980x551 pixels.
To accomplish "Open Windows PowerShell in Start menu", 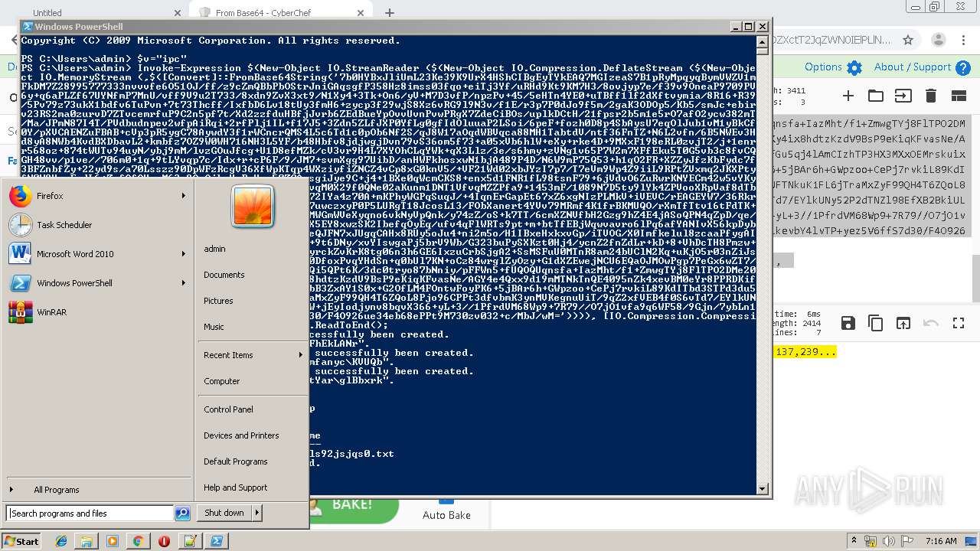I will coord(97,283).
